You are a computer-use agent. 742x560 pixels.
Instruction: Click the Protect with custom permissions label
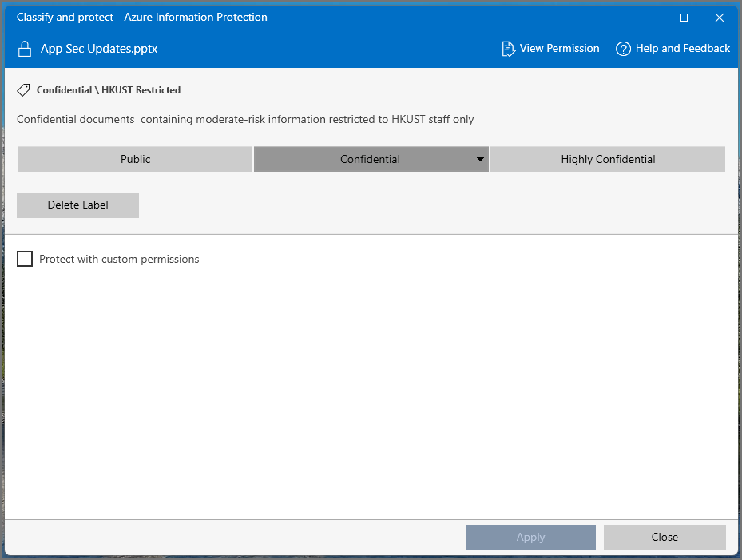click(x=119, y=260)
